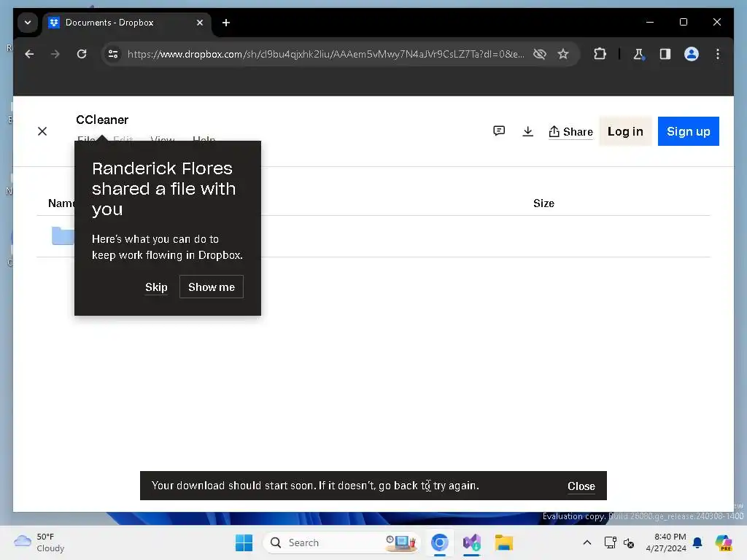747x560 pixels.
Task: Click the download arrow icon
Action: (527, 131)
